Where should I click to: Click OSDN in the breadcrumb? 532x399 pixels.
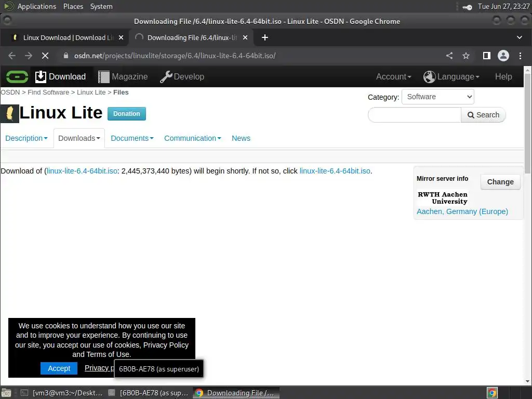pos(10,92)
